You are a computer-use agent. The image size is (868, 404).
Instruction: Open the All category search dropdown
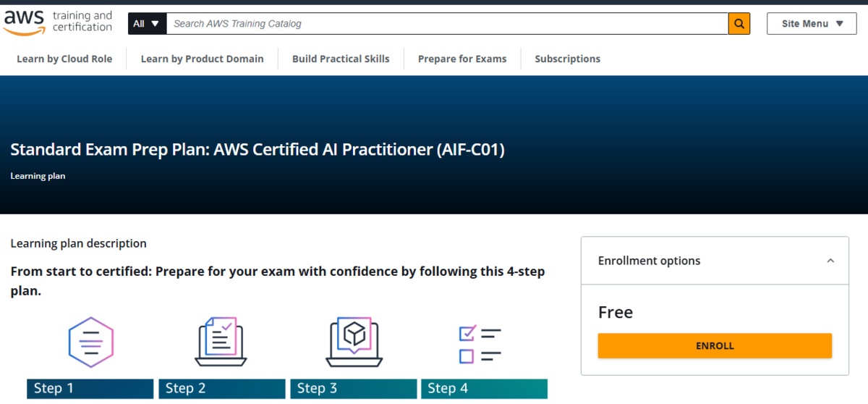tap(147, 24)
